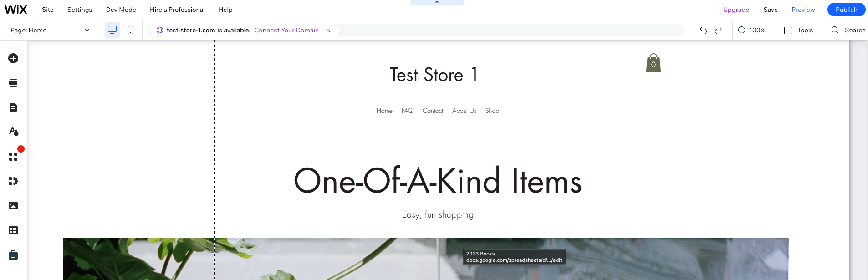
Task: Open the Help menu
Action: [225, 10]
